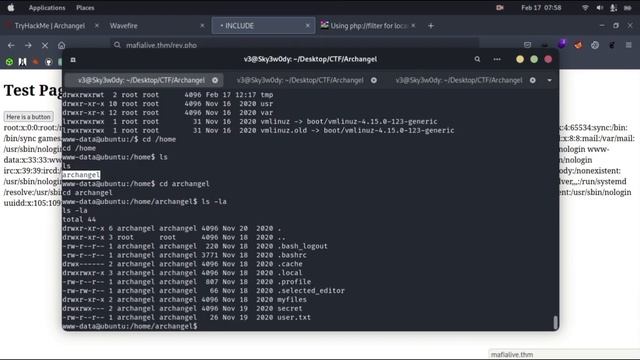Click the terminal new-tab icon at top left

click(73, 60)
